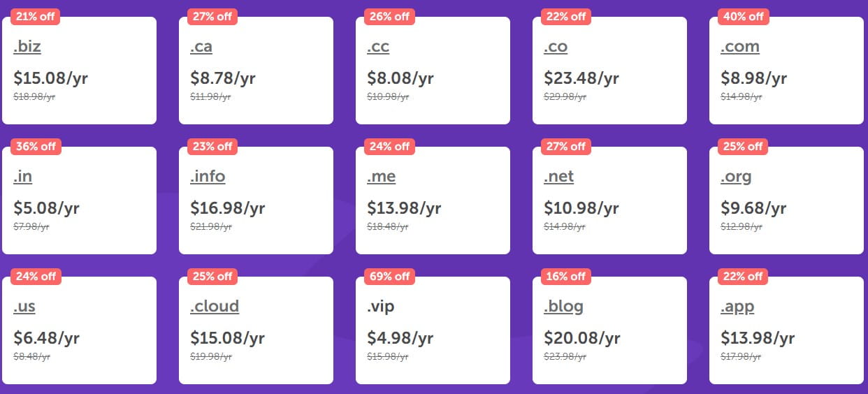Image resolution: width=868 pixels, height=394 pixels.
Task: Click the .ca domain link
Action: click(201, 47)
